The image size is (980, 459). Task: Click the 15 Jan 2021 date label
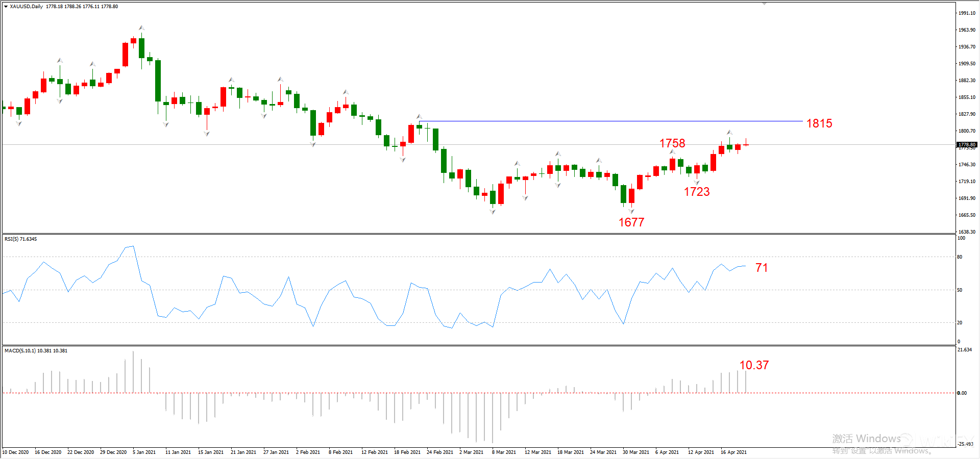point(211,452)
